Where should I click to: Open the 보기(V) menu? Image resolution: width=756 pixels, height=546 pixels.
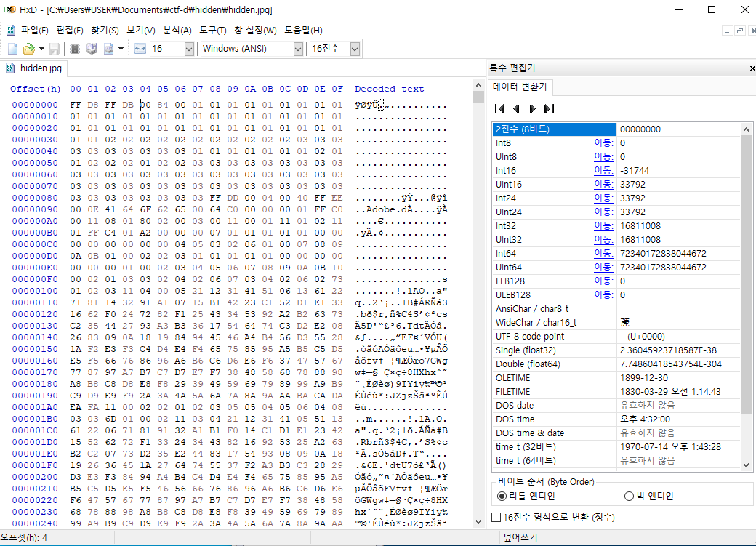click(141, 31)
